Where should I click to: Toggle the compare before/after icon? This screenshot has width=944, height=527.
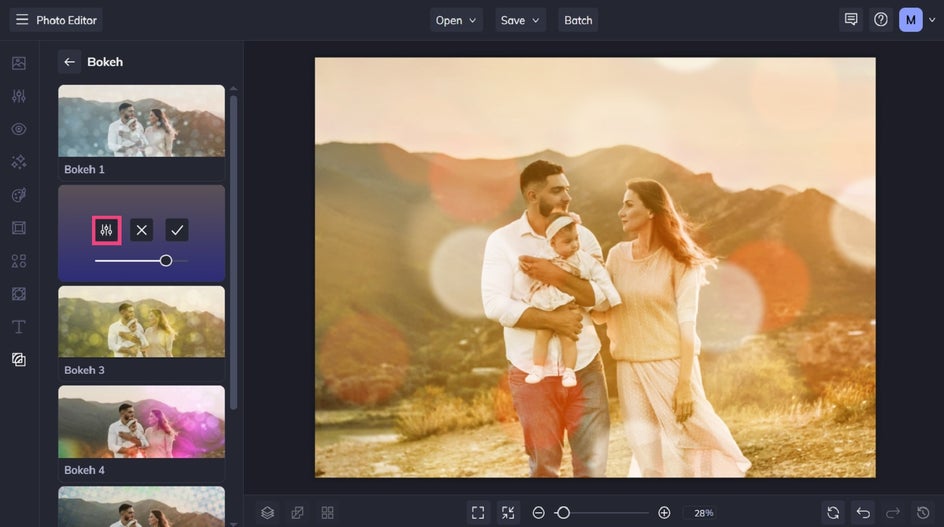(297, 513)
